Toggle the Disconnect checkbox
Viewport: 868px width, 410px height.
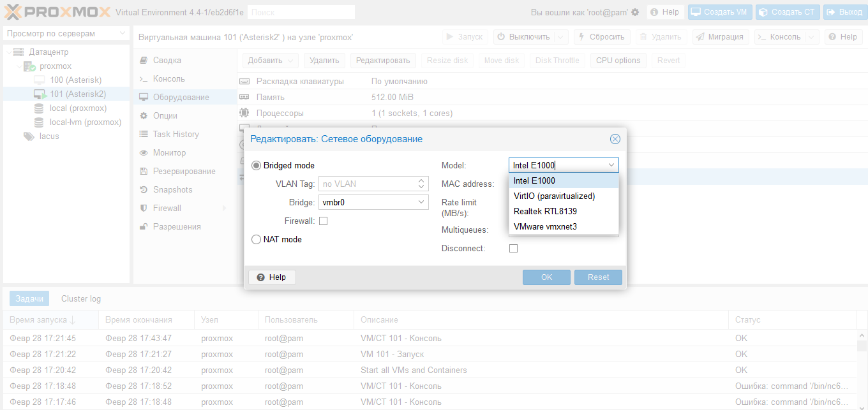click(x=513, y=248)
